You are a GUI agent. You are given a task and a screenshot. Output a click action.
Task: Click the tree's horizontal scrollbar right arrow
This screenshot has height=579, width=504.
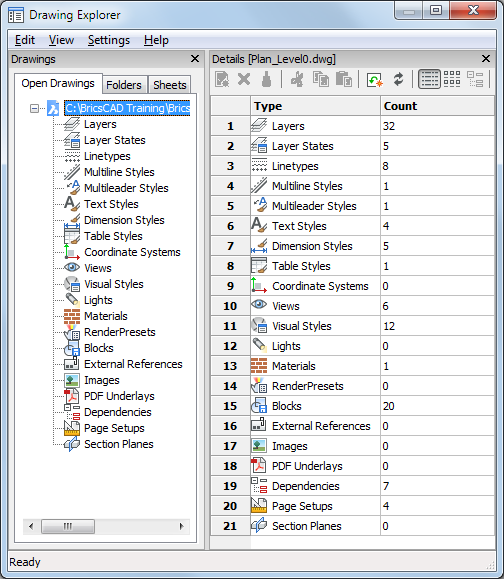[x=181, y=526]
